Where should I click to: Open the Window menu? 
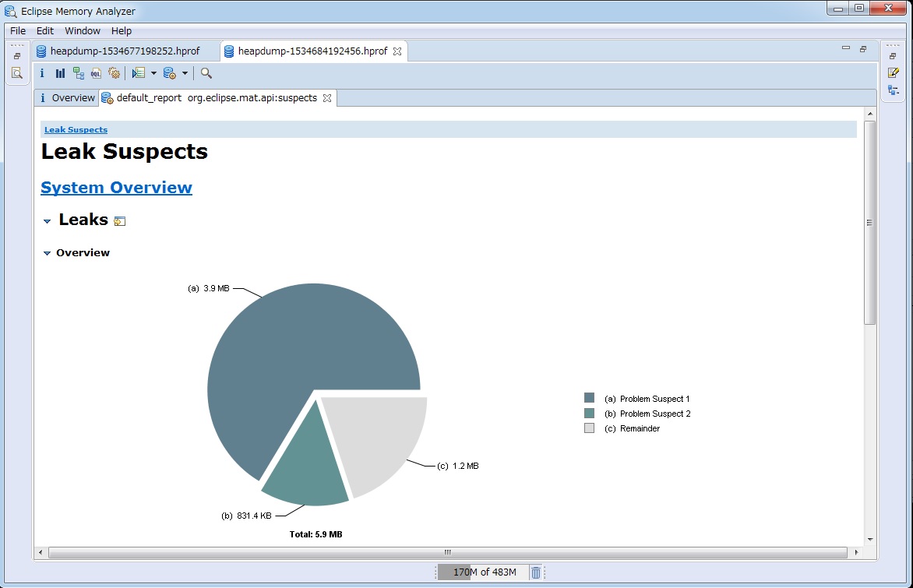tap(83, 31)
